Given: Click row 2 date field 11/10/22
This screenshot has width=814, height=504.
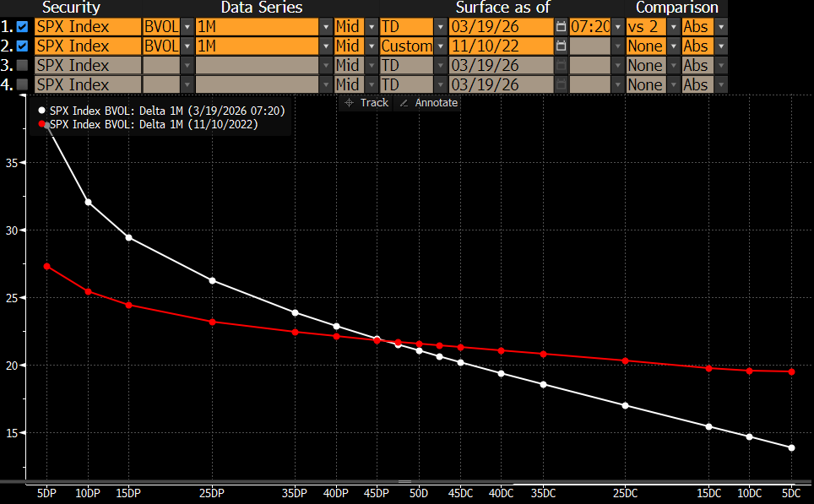Looking at the screenshot, I should pyautogui.click(x=502, y=46).
